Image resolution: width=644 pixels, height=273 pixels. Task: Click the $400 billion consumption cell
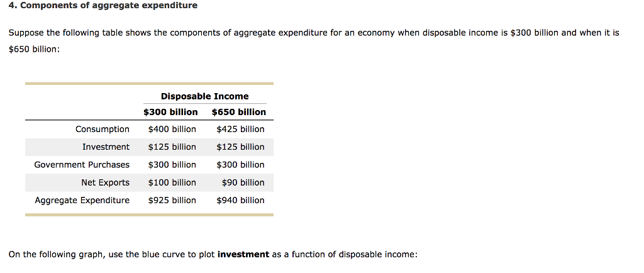pyautogui.click(x=172, y=129)
